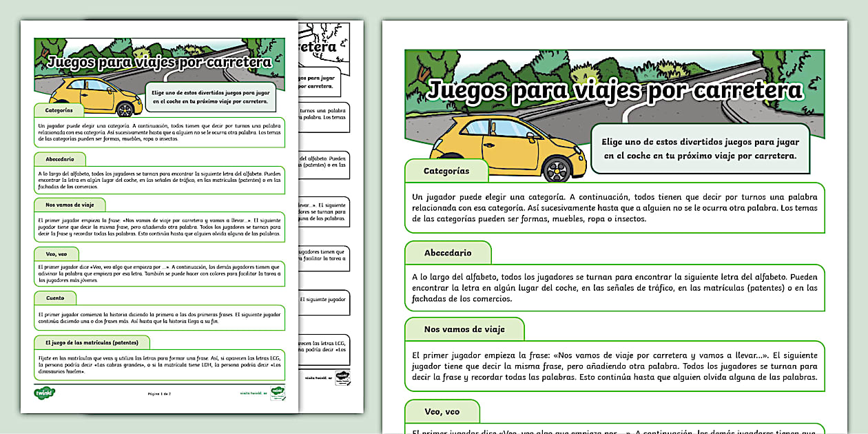868x434 pixels.
Task: Click the black-and-white Twinkl badge on the back page
Action: (x=342, y=378)
